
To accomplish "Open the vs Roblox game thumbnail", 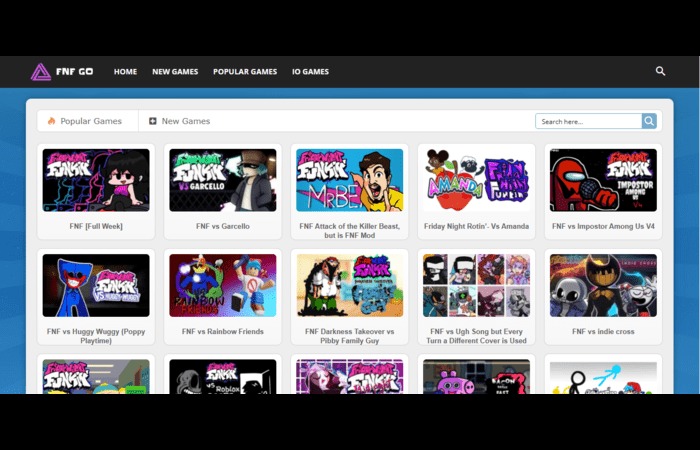I will click(x=223, y=376).
